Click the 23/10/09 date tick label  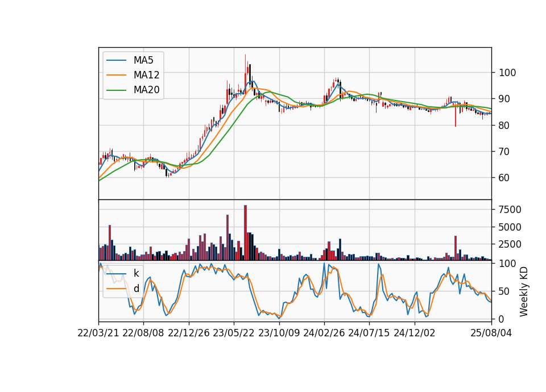(279, 333)
